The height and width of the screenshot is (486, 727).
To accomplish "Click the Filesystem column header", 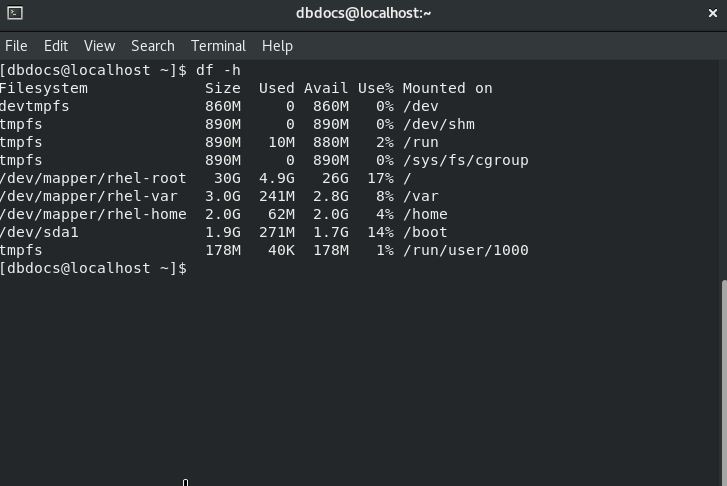I will click(x=44, y=88).
